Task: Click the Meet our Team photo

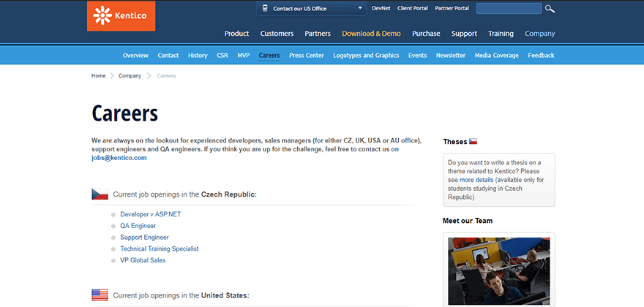Action: [x=498, y=271]
